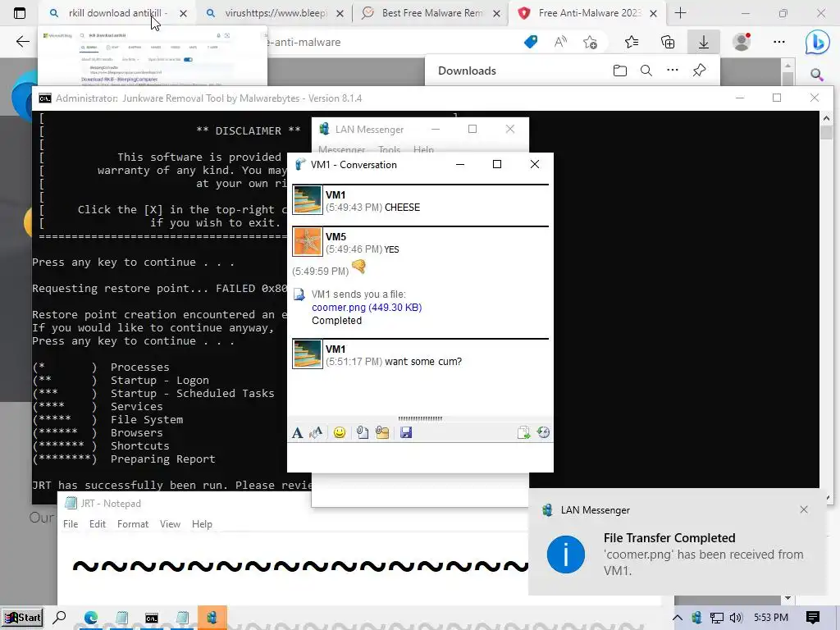Image resolution: width=840 pixels, height=630 pixels.
Task: Switch to LAN Messenger taskbar button
Action: (x=212, y=618)
